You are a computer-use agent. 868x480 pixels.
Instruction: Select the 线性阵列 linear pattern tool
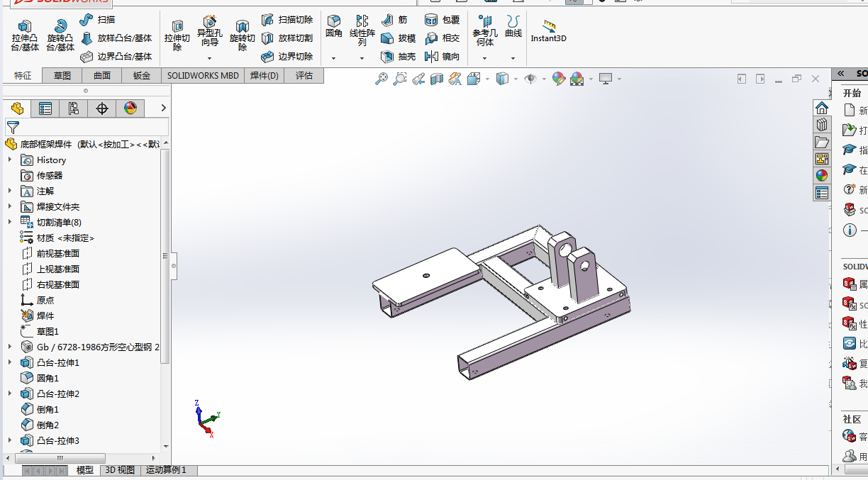tap(362, 30)
